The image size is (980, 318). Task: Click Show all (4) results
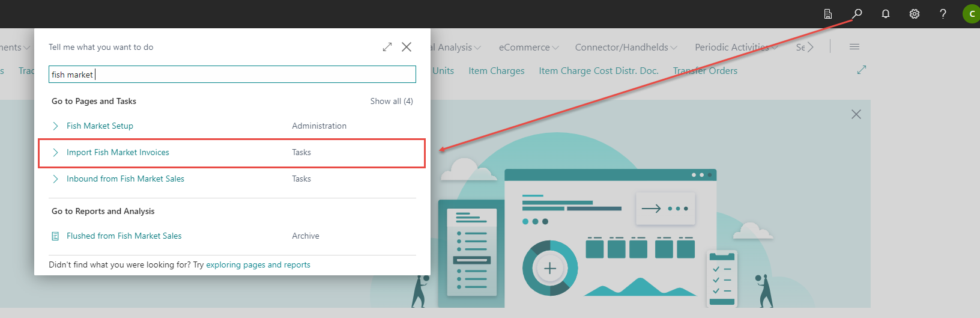[x=392, y=101]
